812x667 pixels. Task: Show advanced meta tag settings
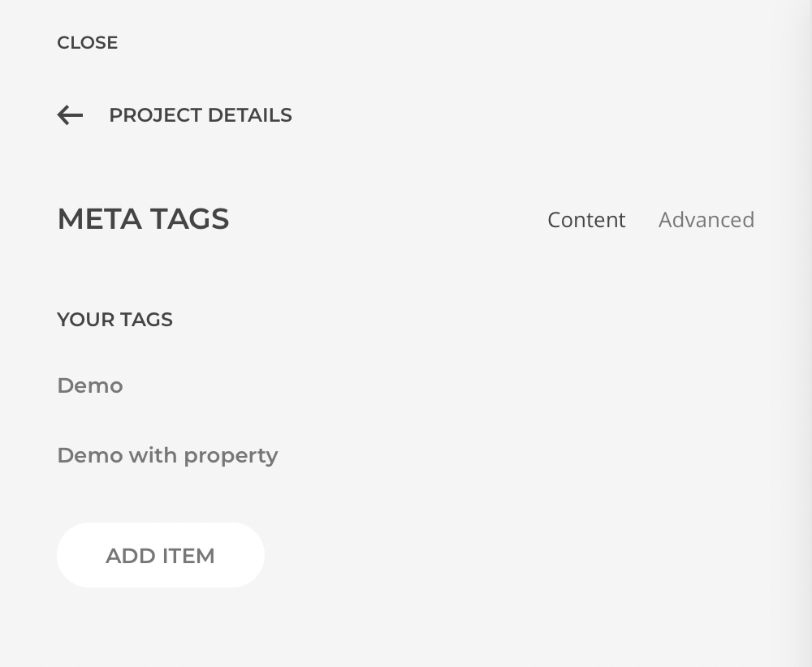(706, 220)
